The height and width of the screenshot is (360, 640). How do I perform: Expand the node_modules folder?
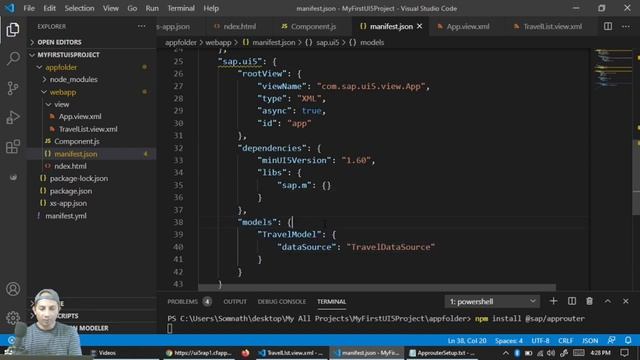click(92, 80)
